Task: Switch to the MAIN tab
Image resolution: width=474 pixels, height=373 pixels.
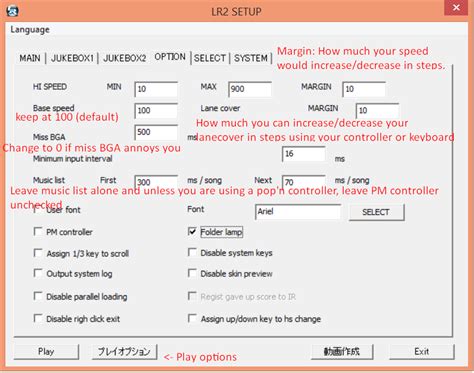Action: coord(30,58)
